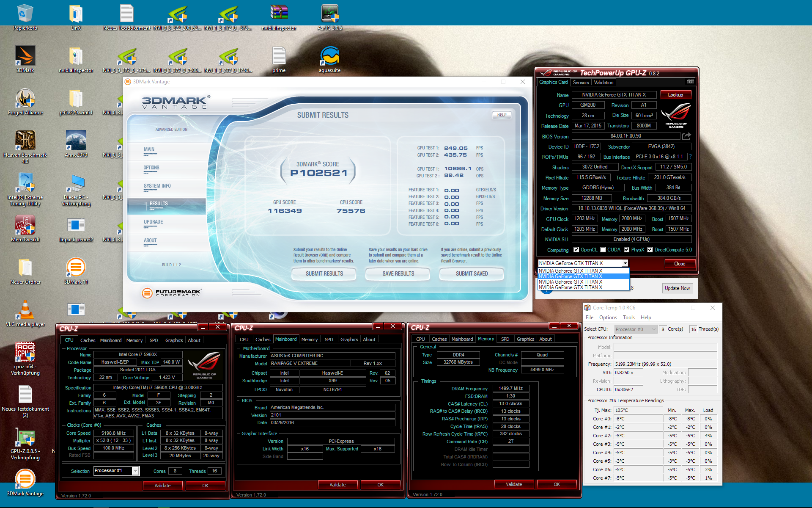Select the last GTX TITAN X list entry
This screenshot has height=508, width=812.
583,287
